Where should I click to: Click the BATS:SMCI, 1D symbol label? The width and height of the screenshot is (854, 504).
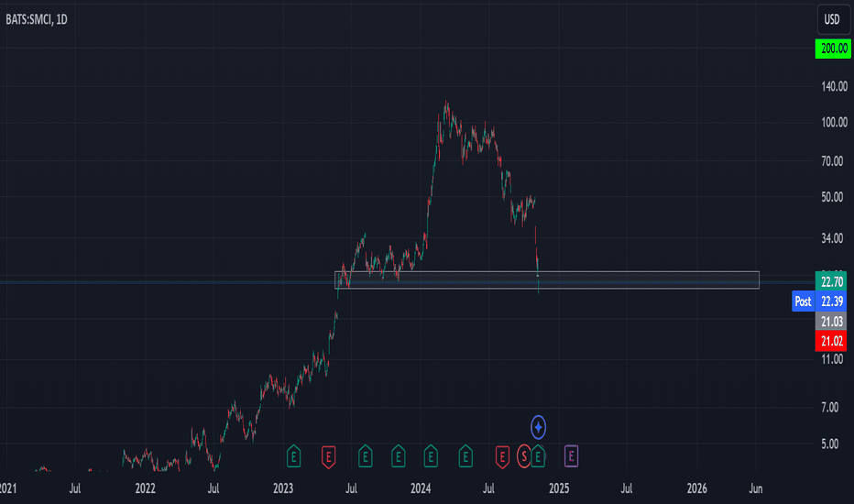click(36, 19)
